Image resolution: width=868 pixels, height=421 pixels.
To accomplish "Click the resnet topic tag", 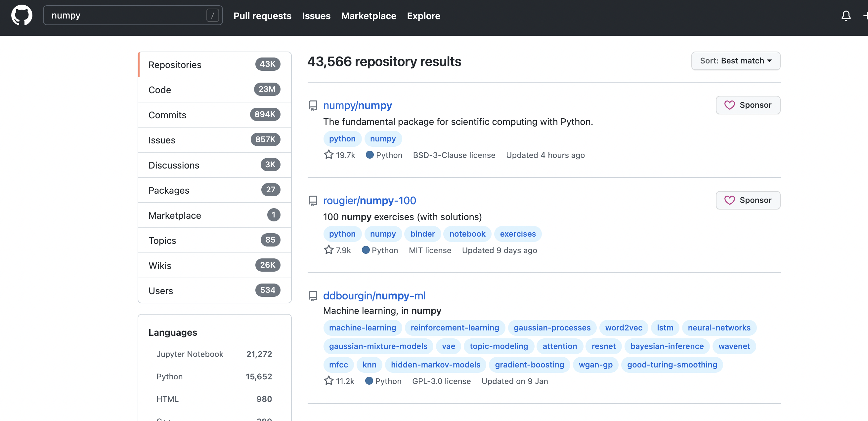I will pyautogui.click(x=603, y=346).
